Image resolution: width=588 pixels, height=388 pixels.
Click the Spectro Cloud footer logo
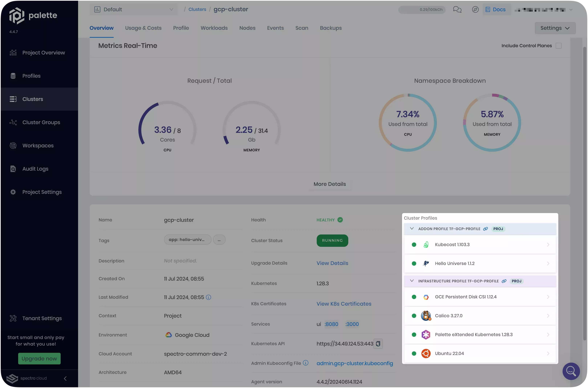(27, 378)
